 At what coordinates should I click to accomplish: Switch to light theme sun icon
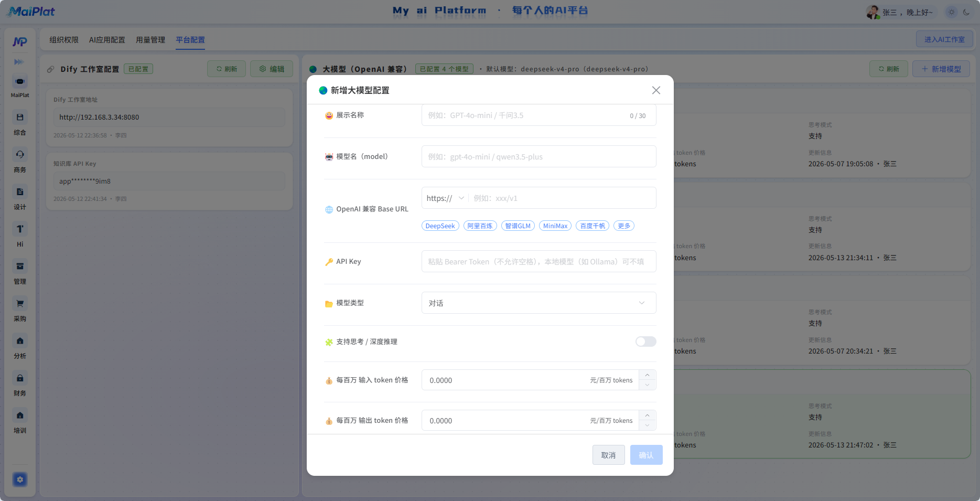click(x=952, y=12)
